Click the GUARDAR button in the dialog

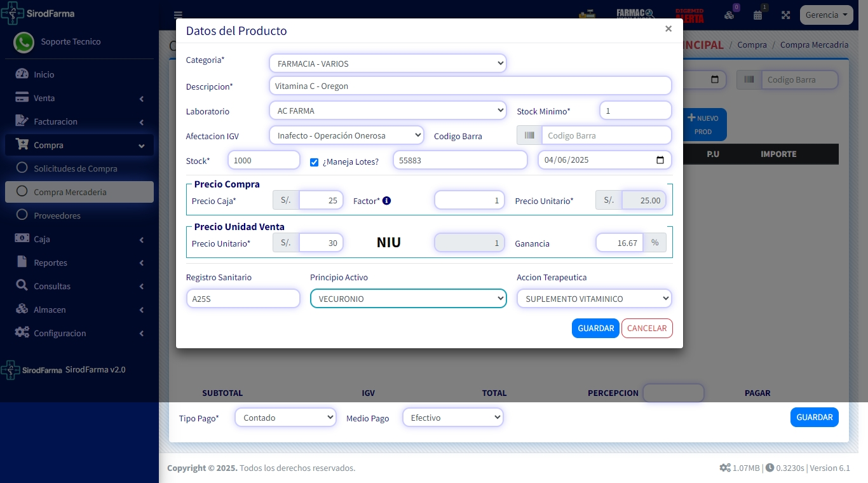(595, 329)
